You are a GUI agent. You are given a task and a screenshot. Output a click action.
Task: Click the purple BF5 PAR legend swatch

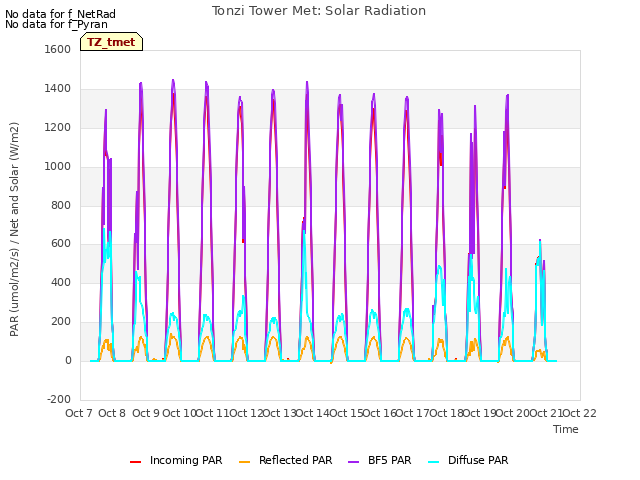[x=353, y=462]
